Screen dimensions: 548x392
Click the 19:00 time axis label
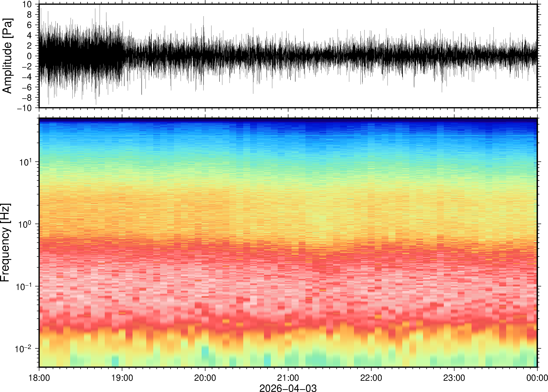122,378
